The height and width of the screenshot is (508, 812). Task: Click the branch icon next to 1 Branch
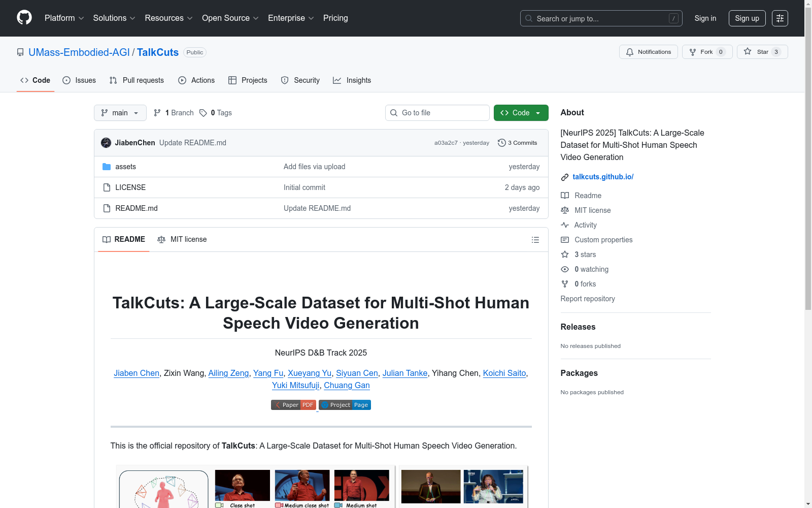point(157,113)
